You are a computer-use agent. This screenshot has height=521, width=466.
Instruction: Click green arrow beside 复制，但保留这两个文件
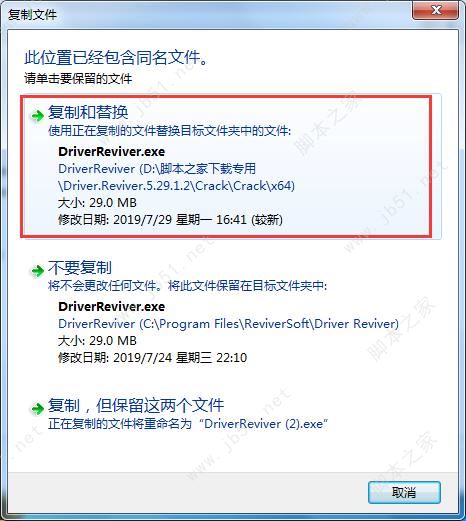click(37, 408)
